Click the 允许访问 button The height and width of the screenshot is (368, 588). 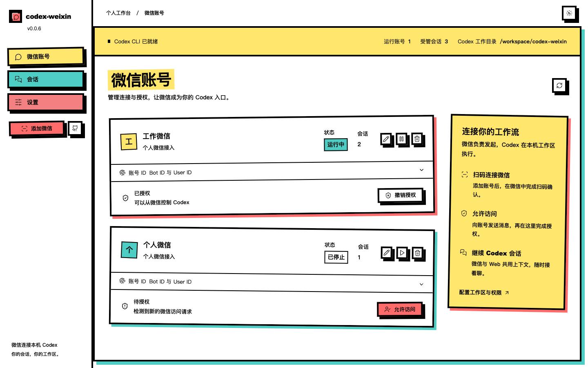(400, 310)
